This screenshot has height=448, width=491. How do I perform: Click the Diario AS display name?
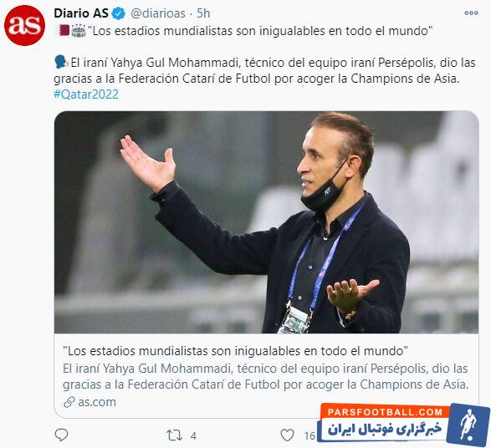point(81,13)
